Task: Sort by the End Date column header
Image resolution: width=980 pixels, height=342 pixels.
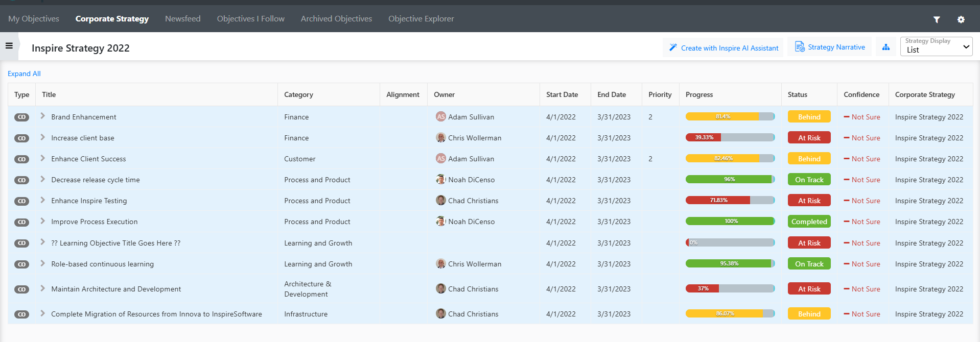Action: [611, 94]
